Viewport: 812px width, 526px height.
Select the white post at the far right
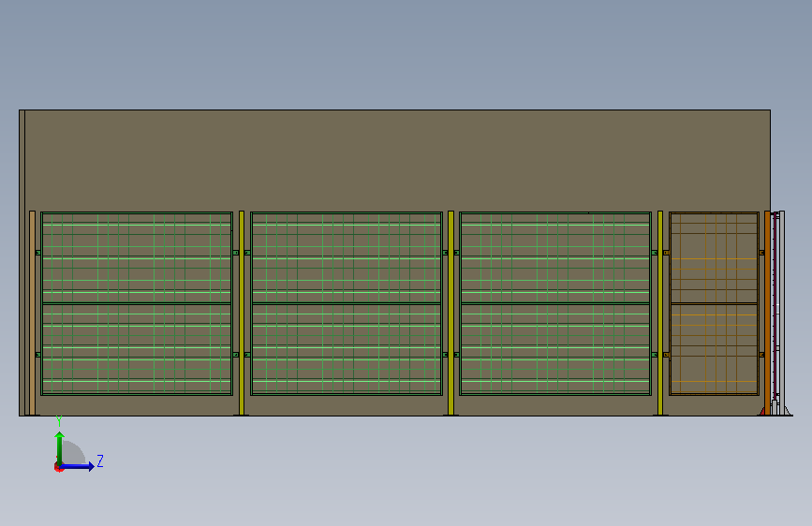pyautogui.click(x=782, y=313)
